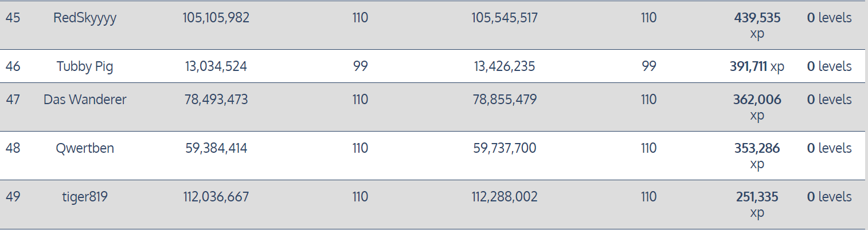Click Tubby Pig's level 99 start value
This screenshot has height=230, width=868.
click(360, 66)
